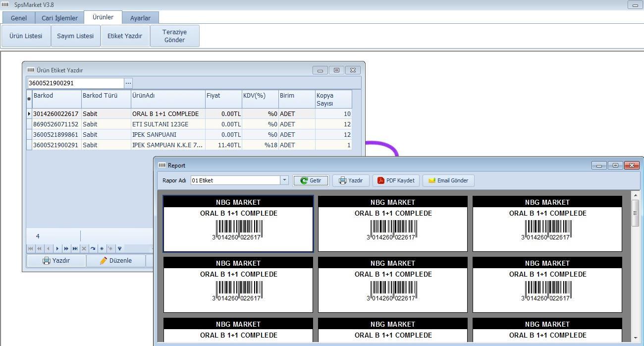Click the Report preview vertical scrollbar thumb

(636, 213)
